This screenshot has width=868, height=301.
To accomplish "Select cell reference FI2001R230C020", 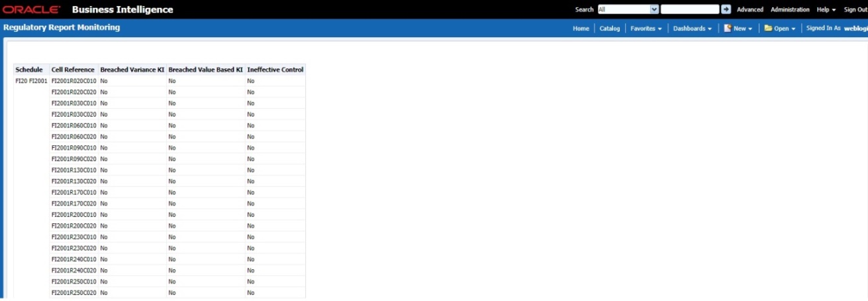I will pos(73,248).
